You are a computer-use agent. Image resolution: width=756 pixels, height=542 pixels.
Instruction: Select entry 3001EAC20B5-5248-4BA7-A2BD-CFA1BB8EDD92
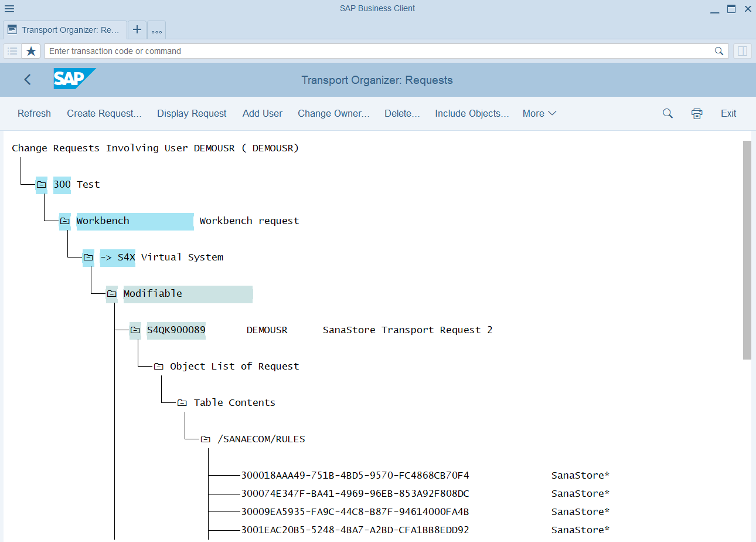coord(355,530)
